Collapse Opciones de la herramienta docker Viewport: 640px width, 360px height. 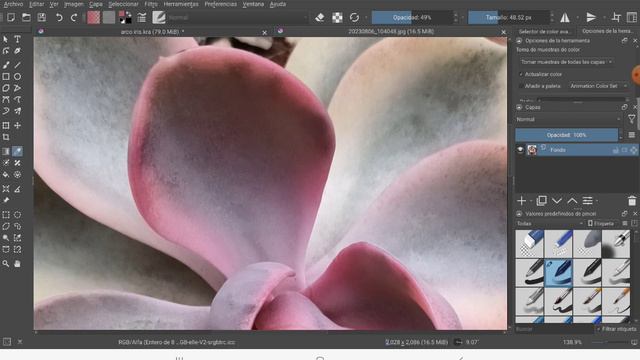coord(519,40)
